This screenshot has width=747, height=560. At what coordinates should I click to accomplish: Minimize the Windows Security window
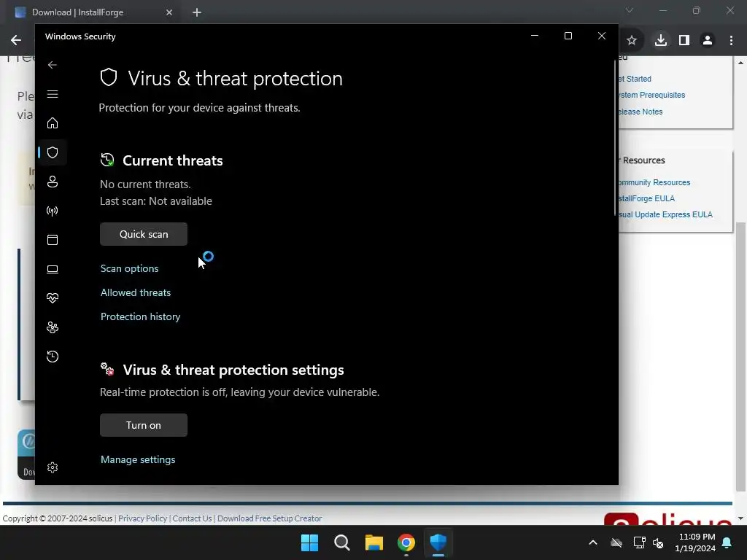[535, 36]
